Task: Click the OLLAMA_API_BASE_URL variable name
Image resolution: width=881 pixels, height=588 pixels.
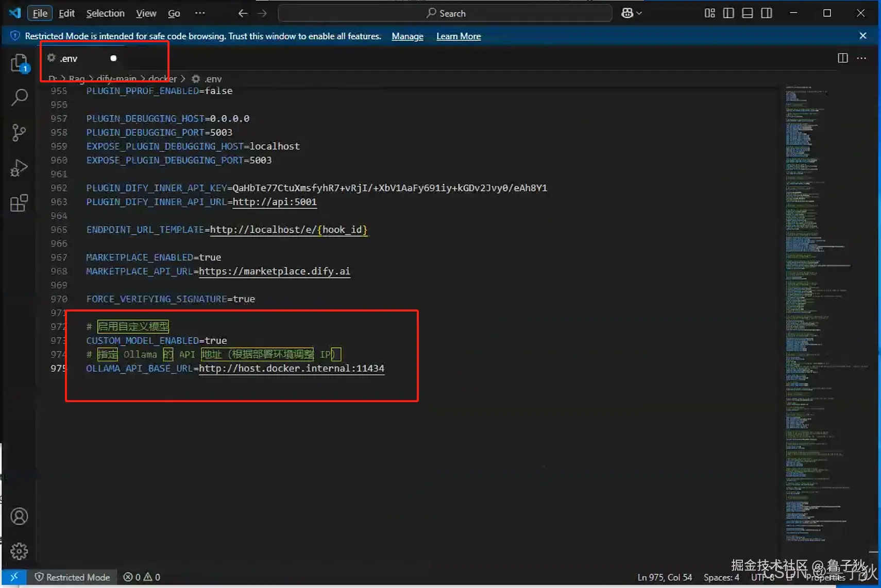Action: pos(140,369)
